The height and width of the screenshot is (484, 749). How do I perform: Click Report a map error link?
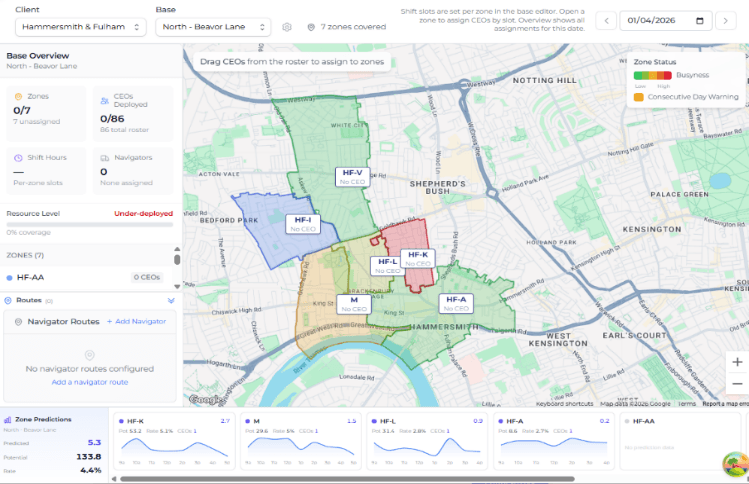725,404
